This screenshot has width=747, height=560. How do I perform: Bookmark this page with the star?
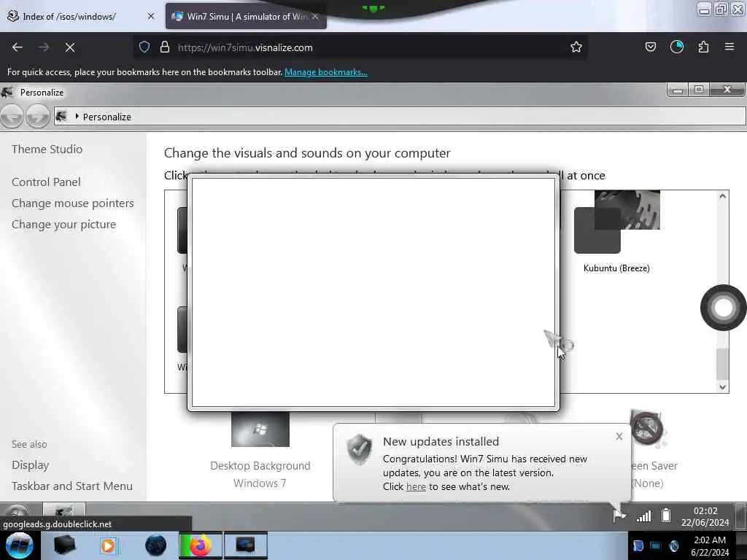pos(576,47)
